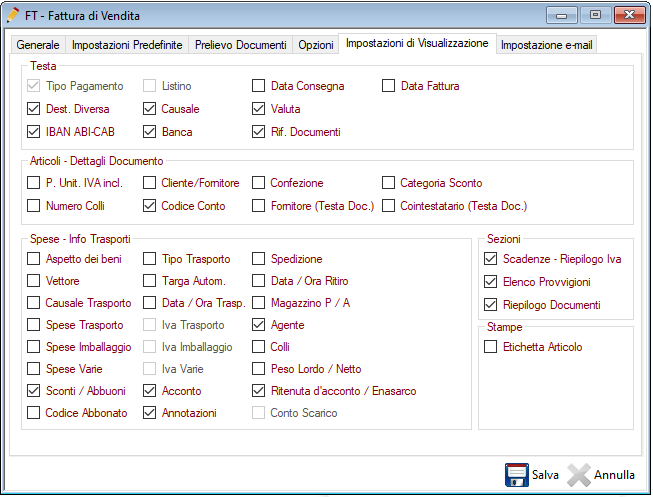Disable Ritenuta d'acconto / Enasarco
653x497 pixels.
tap(259, 391)
